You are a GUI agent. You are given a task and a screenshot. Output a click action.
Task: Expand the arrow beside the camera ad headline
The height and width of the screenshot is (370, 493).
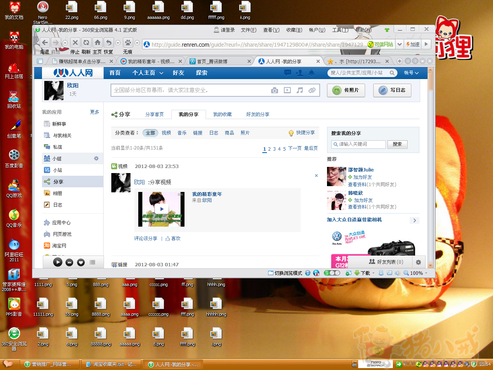[x=415, y=220]
